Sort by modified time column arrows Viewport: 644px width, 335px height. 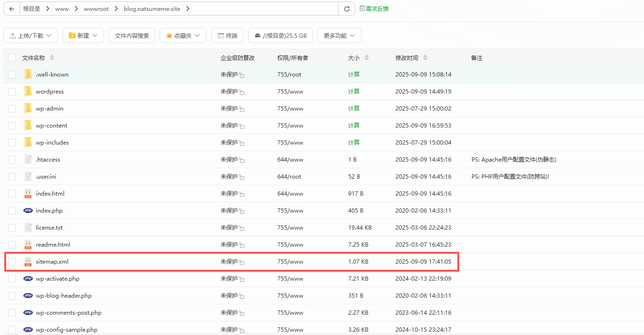[x=425, y=58]
